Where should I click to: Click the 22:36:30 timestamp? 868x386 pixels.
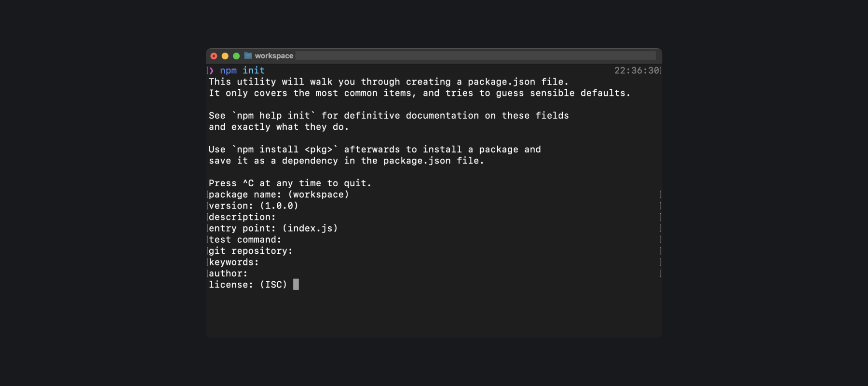pyautogui.click(x=637, y=70)
